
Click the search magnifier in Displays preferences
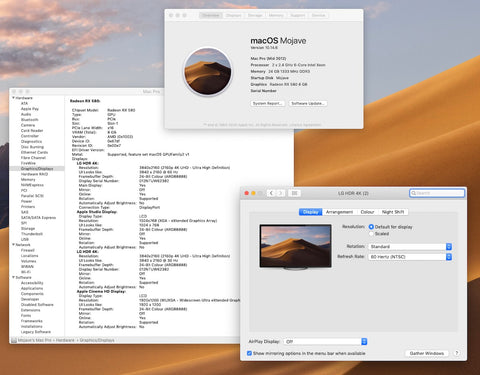414,193
